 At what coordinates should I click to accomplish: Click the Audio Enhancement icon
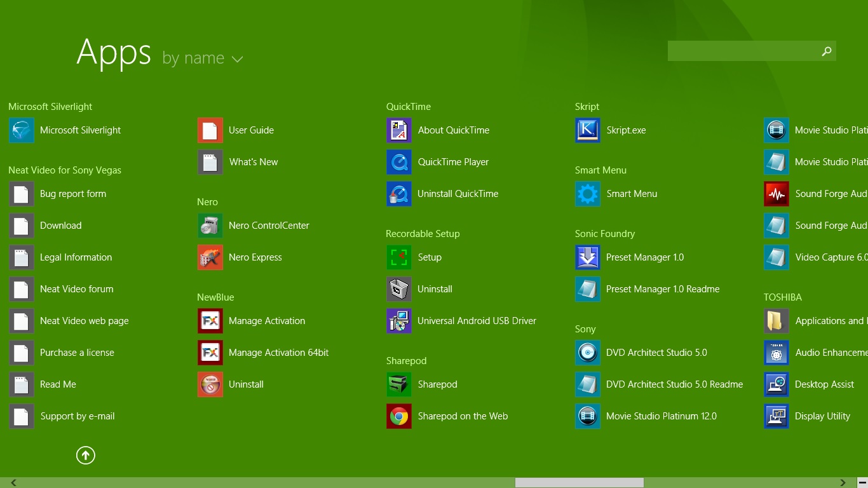point(776,353)
